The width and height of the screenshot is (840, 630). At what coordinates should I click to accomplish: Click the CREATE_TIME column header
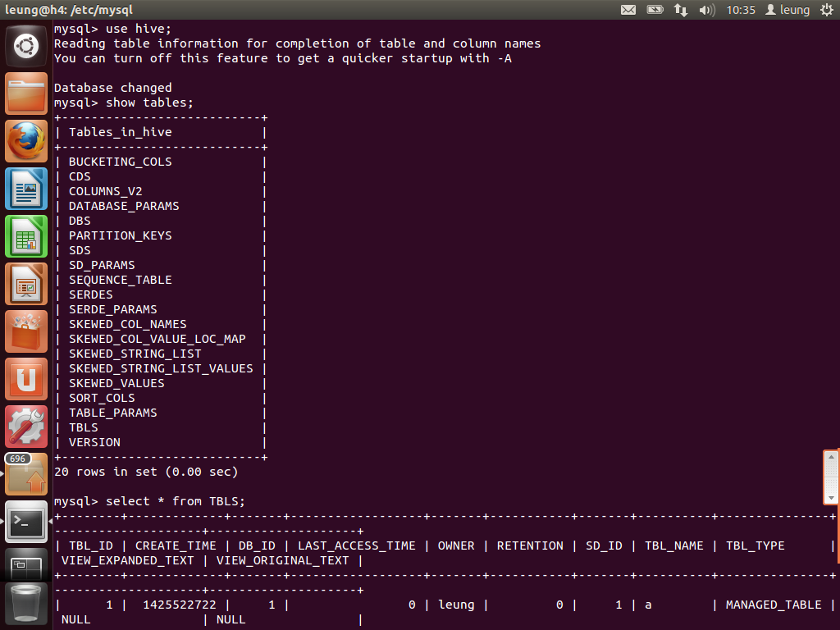click(x=176, y=546)
